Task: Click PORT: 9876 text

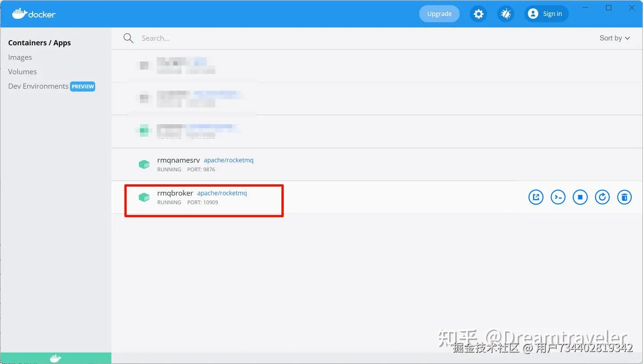Action: (201, 170)
